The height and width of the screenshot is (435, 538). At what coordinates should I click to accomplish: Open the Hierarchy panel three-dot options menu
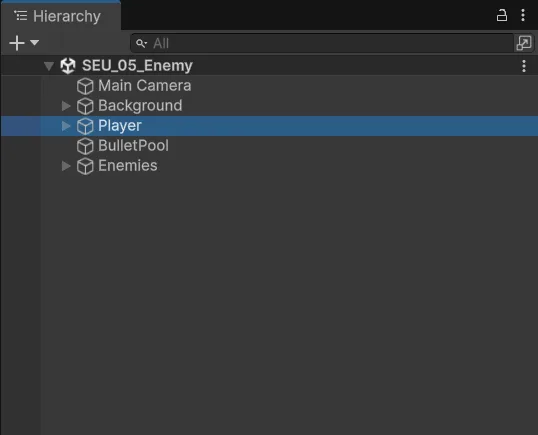[523, 15]
